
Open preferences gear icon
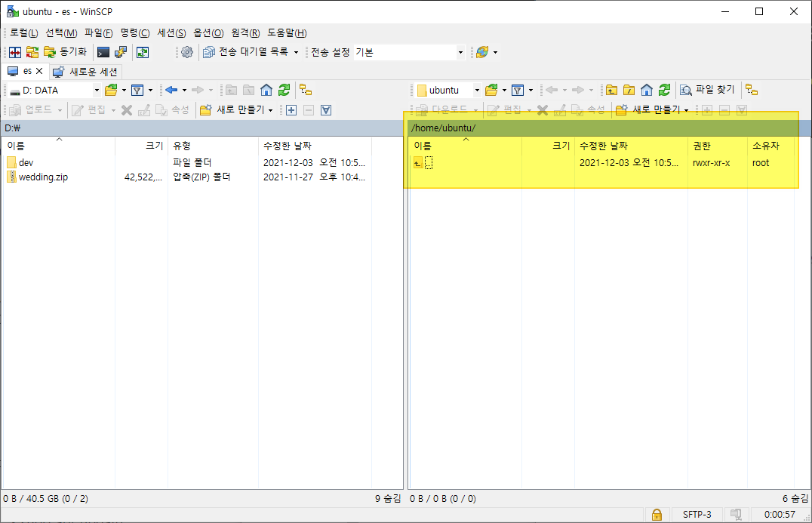187,52
